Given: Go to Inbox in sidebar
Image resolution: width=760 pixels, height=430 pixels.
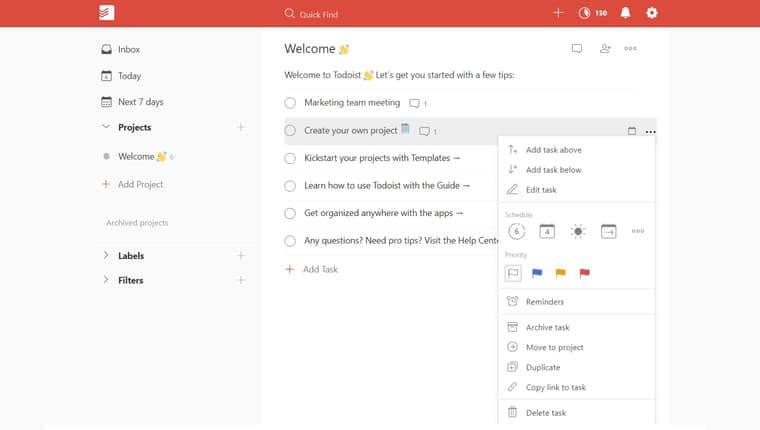Looking at the screenshot, I should click(x=121, y=49).
